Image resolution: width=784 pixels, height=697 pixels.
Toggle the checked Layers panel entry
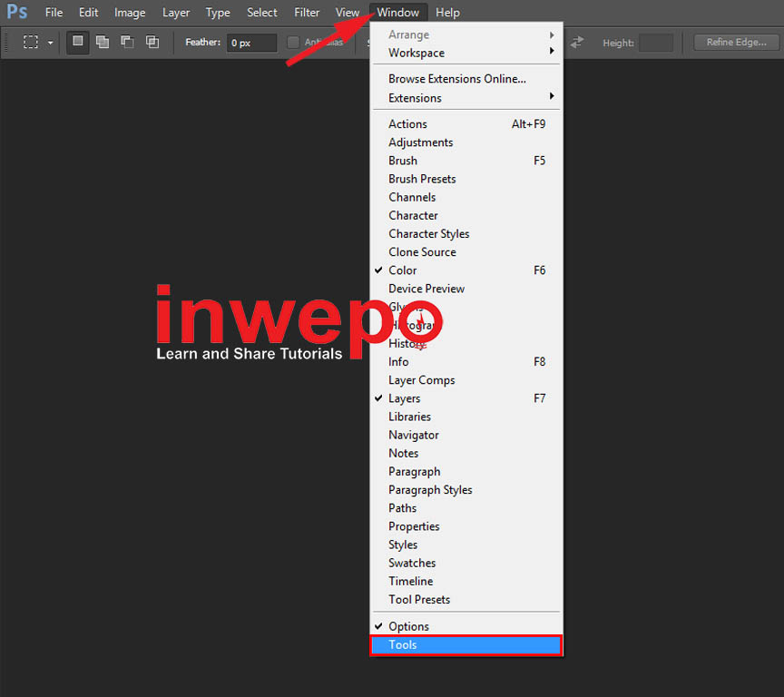click(404, 398)
